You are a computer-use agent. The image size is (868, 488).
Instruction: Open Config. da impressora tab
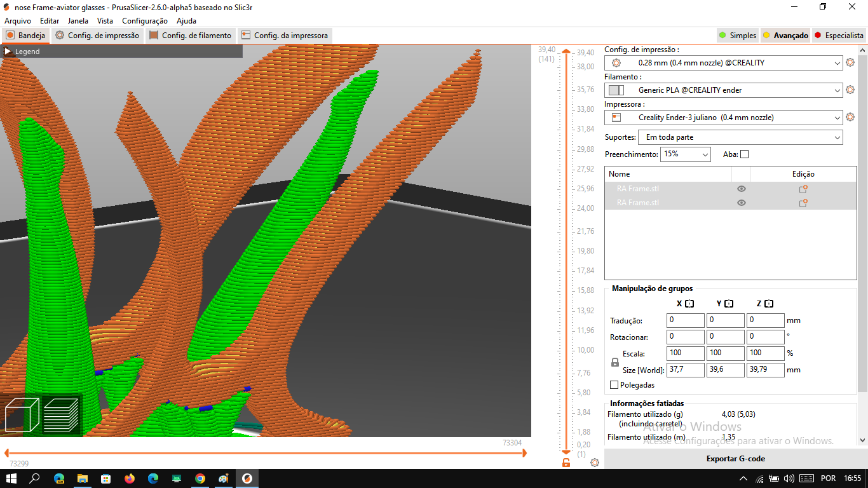pos(285,36)
